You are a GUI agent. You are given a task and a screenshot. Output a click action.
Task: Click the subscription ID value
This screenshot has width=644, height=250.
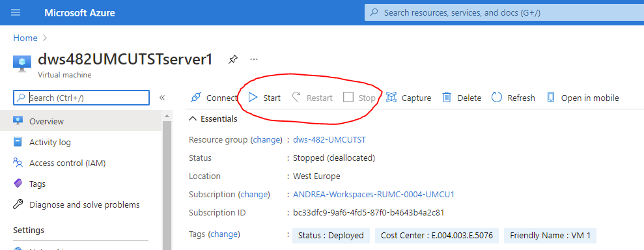pos(369,213)
